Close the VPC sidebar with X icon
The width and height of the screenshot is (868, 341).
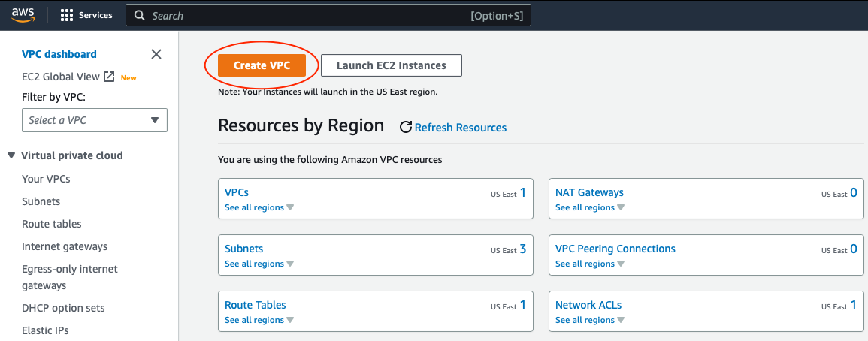156,53
